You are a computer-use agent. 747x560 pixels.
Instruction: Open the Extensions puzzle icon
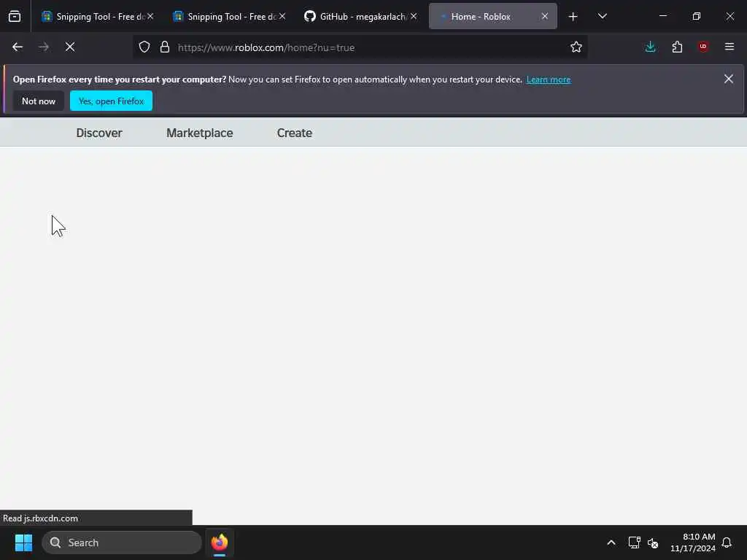(677, 47)
